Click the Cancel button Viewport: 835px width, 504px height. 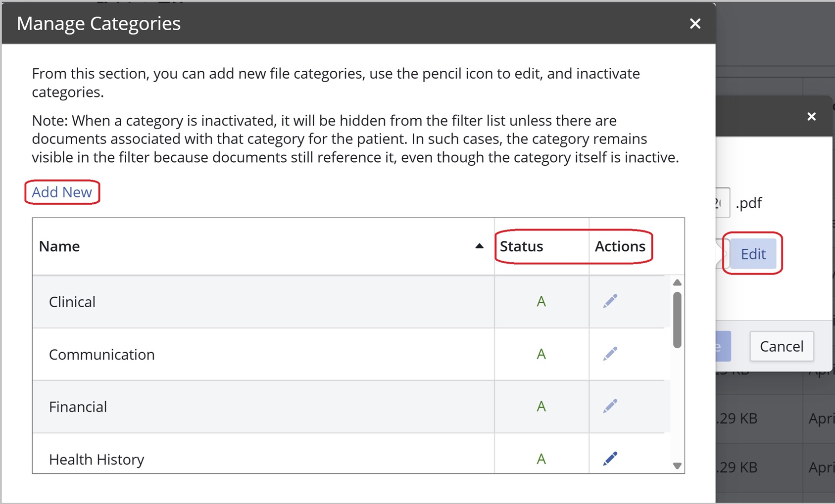782,346
